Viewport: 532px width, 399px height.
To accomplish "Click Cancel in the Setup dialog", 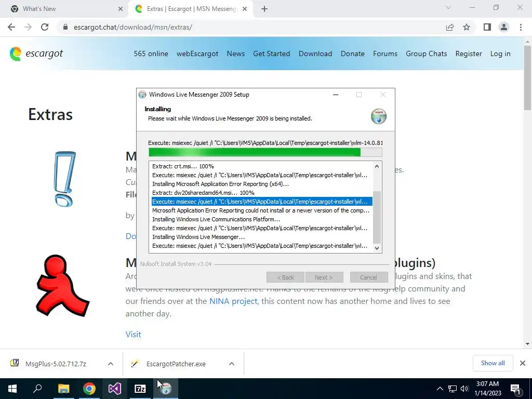I will [x=369, y=277].
